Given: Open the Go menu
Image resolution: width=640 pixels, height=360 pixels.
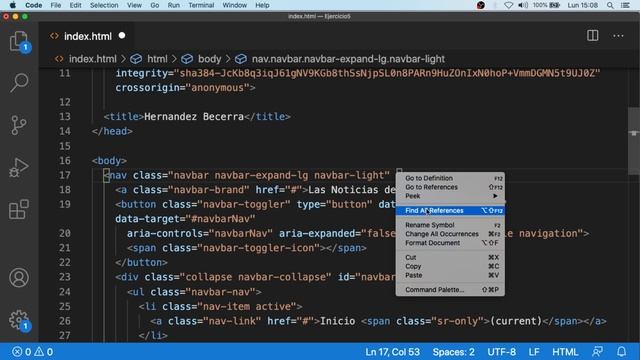Looking at the screenshot, I should pyautogui.click(x=155, y=5).
